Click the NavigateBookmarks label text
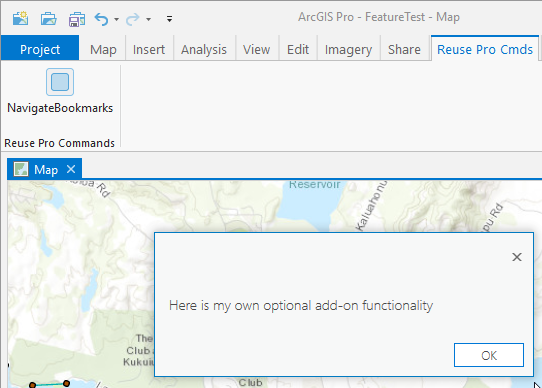The height and width of the screenshot is (388, 542). pos(60,108)
